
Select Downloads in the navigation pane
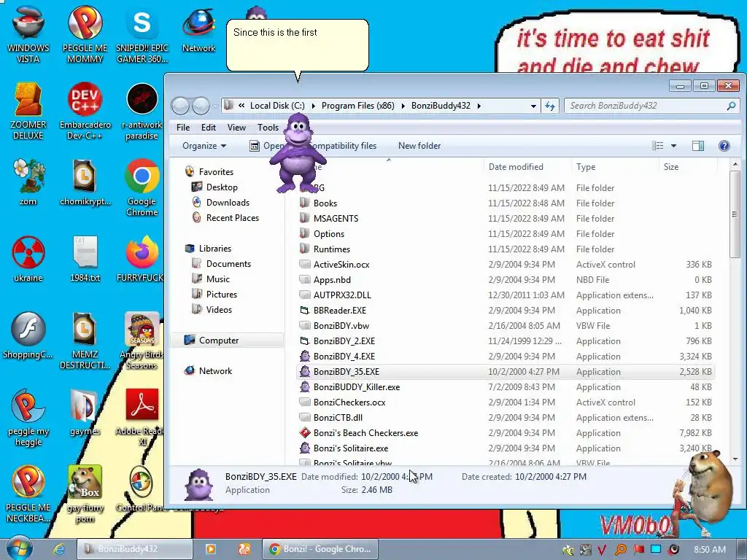pos(228,203)
